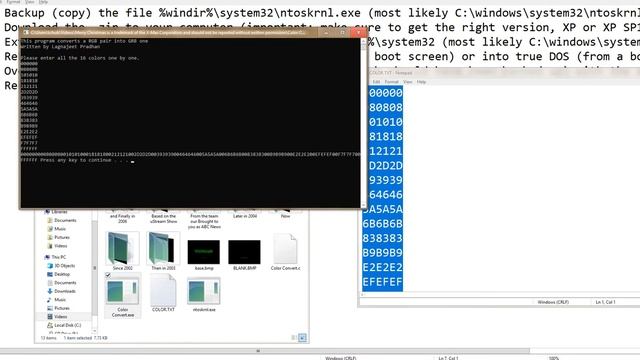
Task: Select the COLOR.TXT file icon in Explorer
Action: (x=163, y=291)
